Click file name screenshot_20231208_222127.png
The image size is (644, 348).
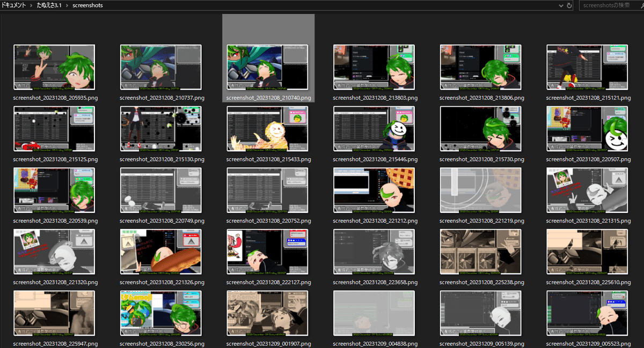[268, 282]
